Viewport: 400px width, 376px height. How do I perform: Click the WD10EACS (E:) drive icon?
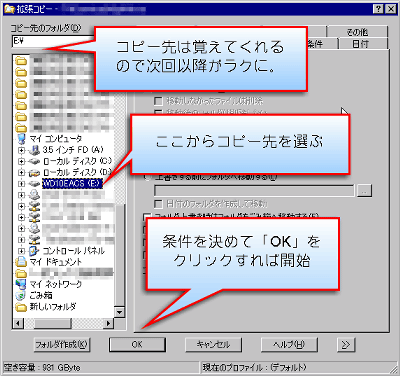pos(34,184)
